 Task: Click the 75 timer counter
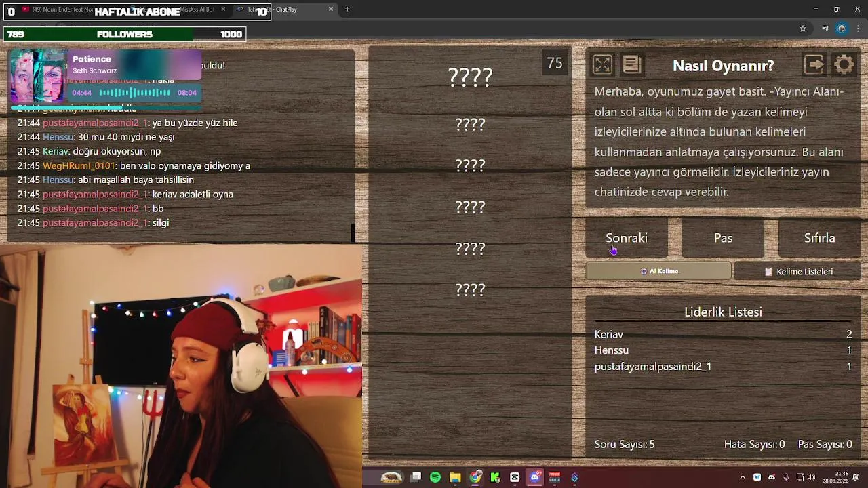tap(555, 64)
